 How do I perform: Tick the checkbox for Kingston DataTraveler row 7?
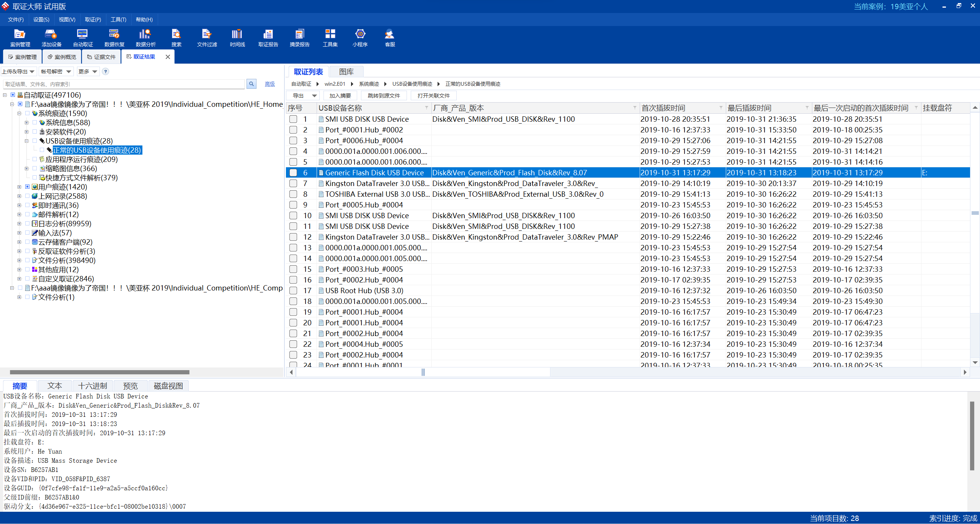click(293, 183)
